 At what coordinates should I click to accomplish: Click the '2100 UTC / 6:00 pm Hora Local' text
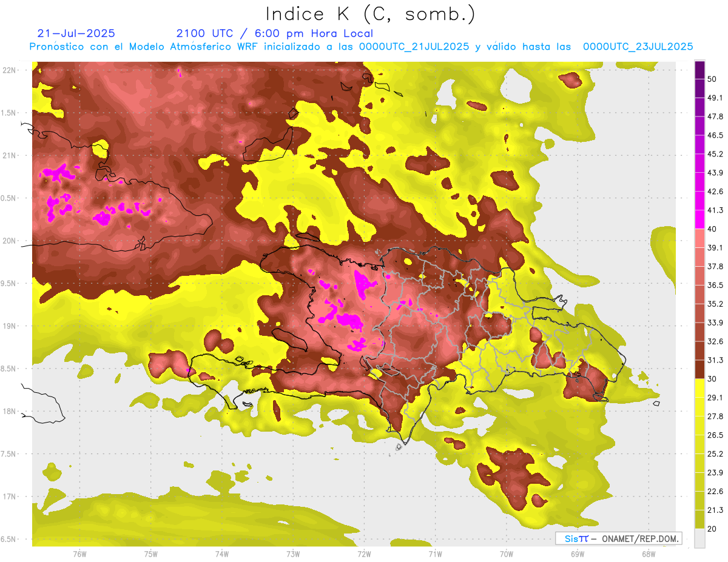pos(275,33)
